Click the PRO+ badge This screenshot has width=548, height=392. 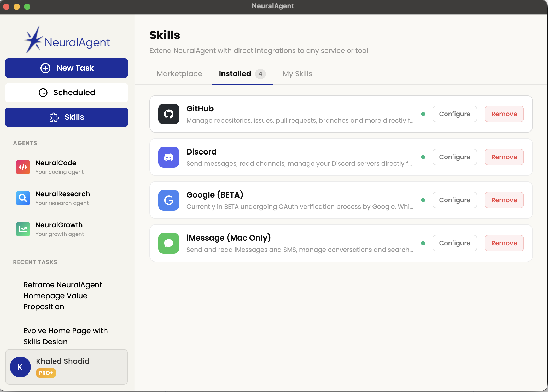[46, 373]
